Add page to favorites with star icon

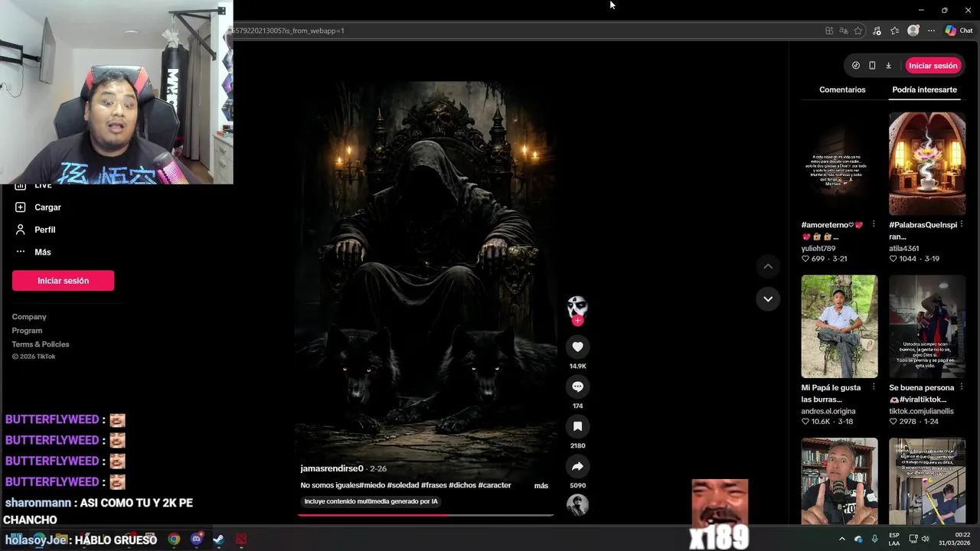858,31
